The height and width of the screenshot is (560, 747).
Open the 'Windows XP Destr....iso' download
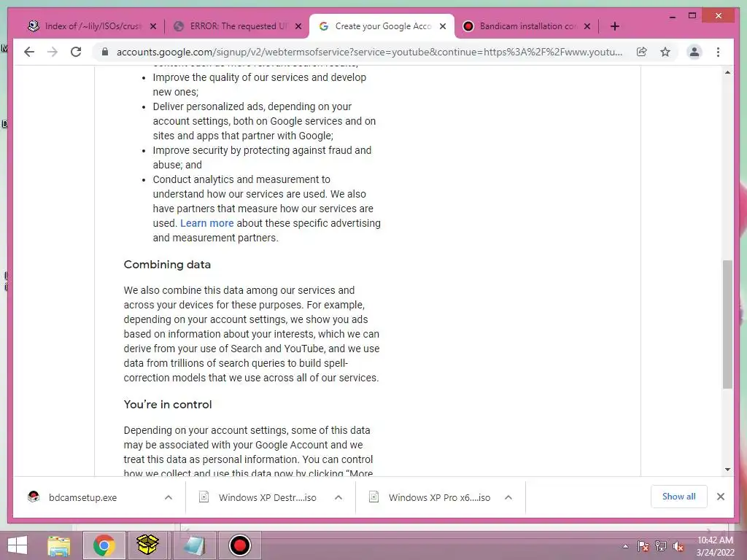[267, 497]
